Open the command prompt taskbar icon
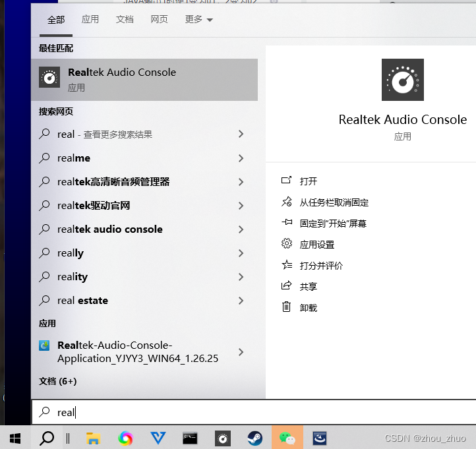The height and width of the screenshot is (449, 476). (x=190, y=438)
